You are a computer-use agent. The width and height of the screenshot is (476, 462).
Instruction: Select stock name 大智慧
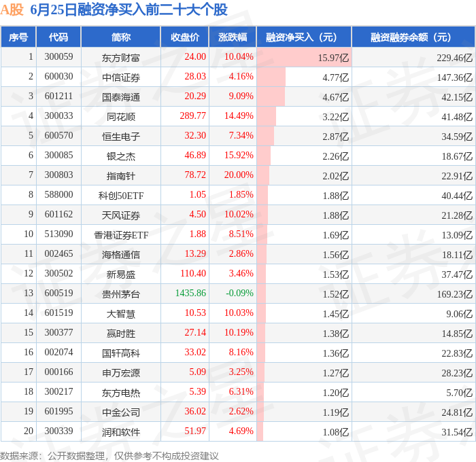(121, 314)
